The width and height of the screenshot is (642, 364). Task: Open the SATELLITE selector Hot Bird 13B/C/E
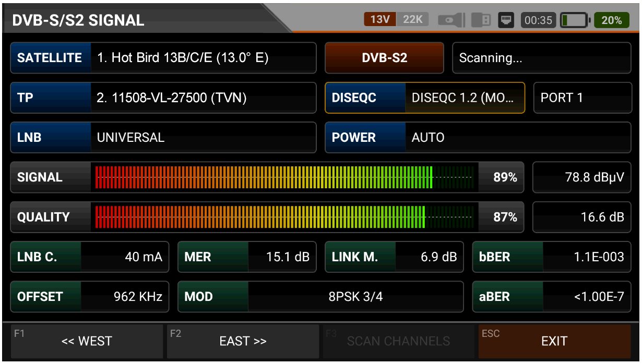(x=203, y=58)
